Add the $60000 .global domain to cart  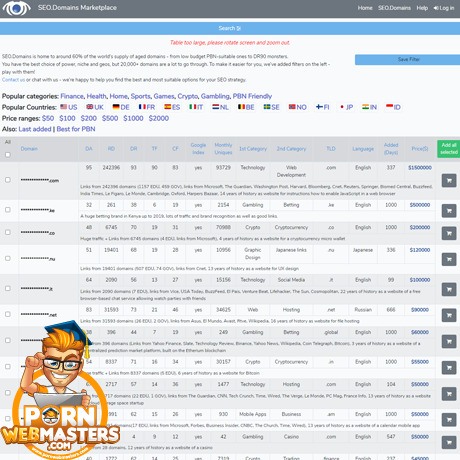click(x=449, y=341)
